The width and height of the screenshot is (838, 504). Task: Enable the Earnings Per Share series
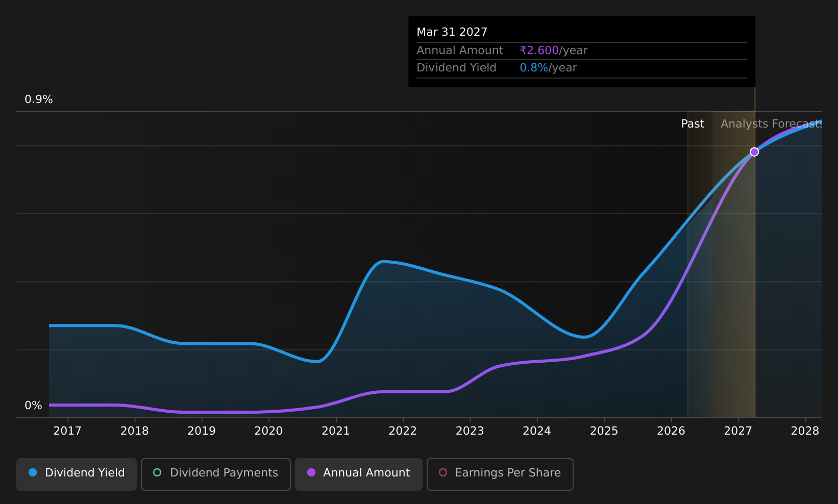[x=500, y=474]
